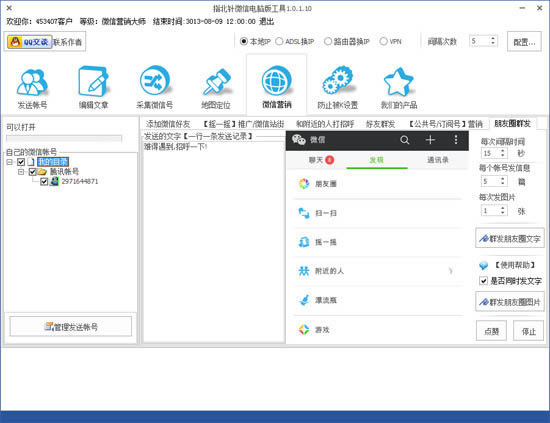Click the 群发朋友圈文字 button
This screenshot has width=550, height=423.
click(x=510, y=238)
